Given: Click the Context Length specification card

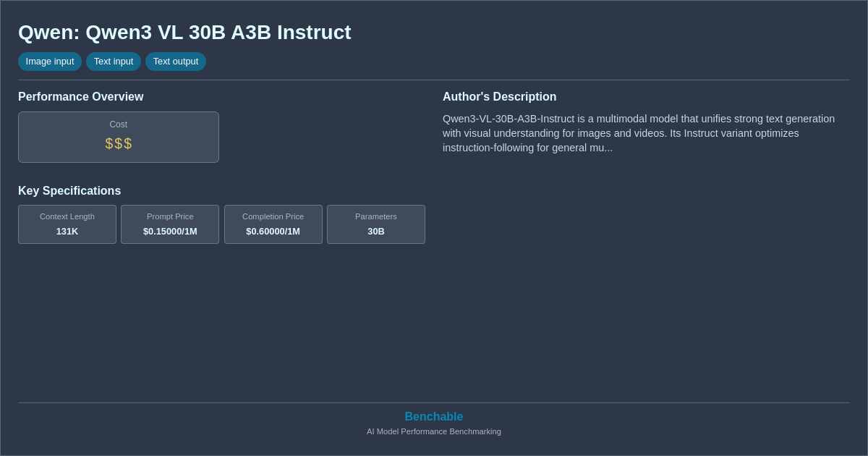Looking at the screenshot, I should tap(67, 224).
